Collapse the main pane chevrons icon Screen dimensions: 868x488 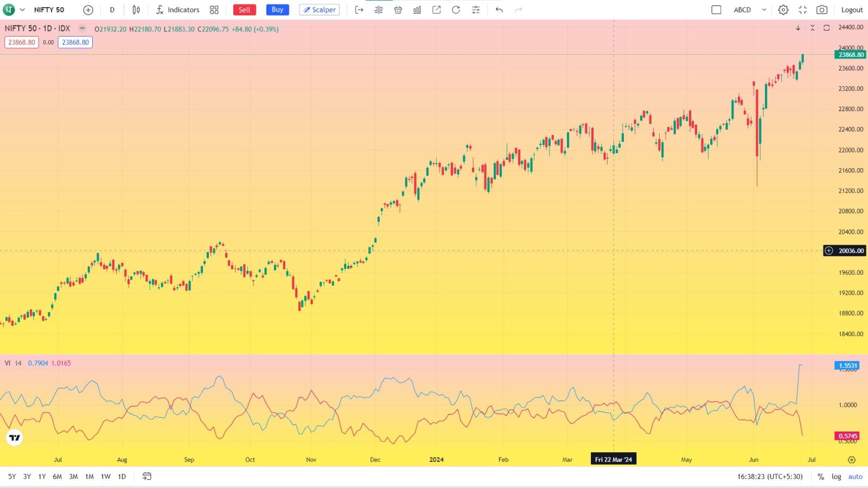point(812,28)
